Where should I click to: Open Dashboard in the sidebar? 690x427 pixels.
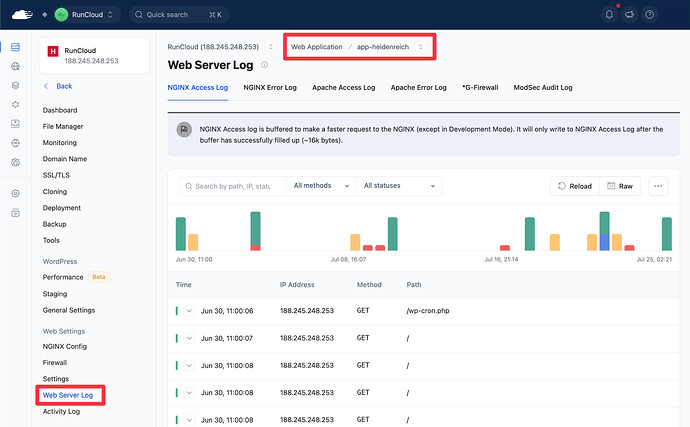(60, 110)
